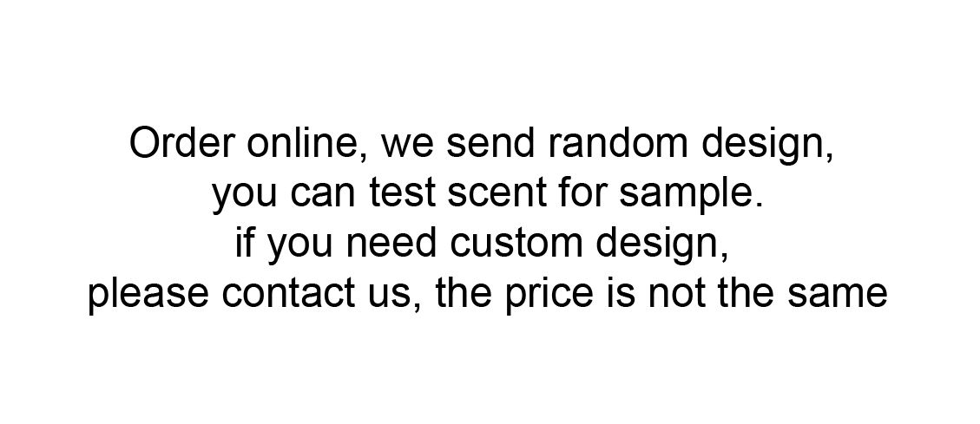Click "design" after the word "random"
The image size is (980, 424).
[x=766, y=145]
